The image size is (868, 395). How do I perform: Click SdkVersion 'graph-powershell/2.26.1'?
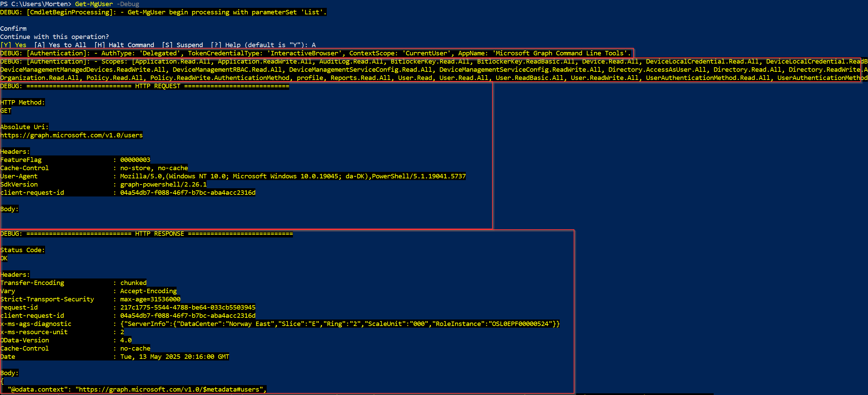164,185
